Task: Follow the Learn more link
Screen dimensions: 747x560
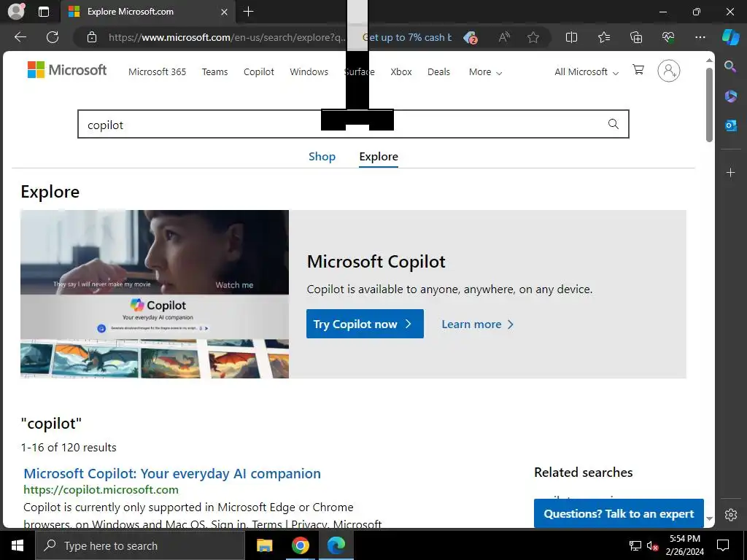Action: 477,324
